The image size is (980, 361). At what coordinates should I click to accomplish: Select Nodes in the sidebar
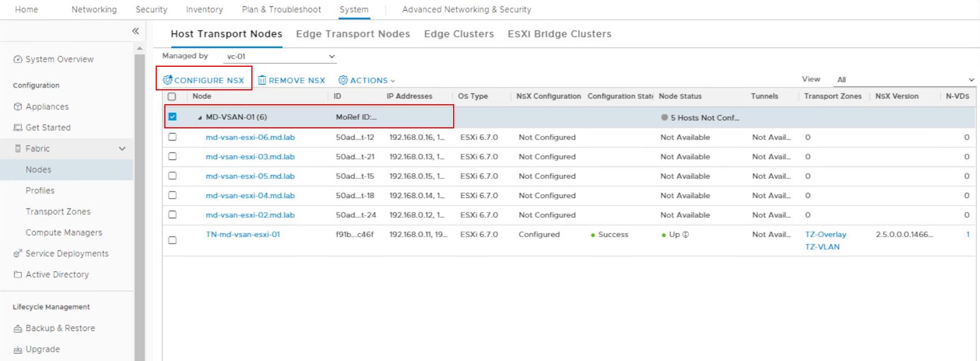pos(39,170)
